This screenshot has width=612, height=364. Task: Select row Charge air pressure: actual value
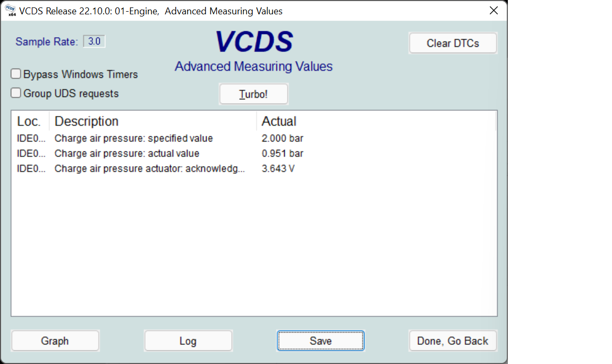pos(254,153)
